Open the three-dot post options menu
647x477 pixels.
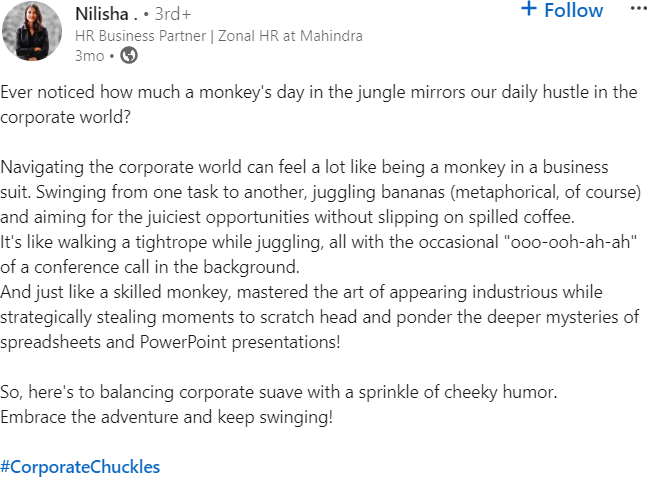click(638, 9)
